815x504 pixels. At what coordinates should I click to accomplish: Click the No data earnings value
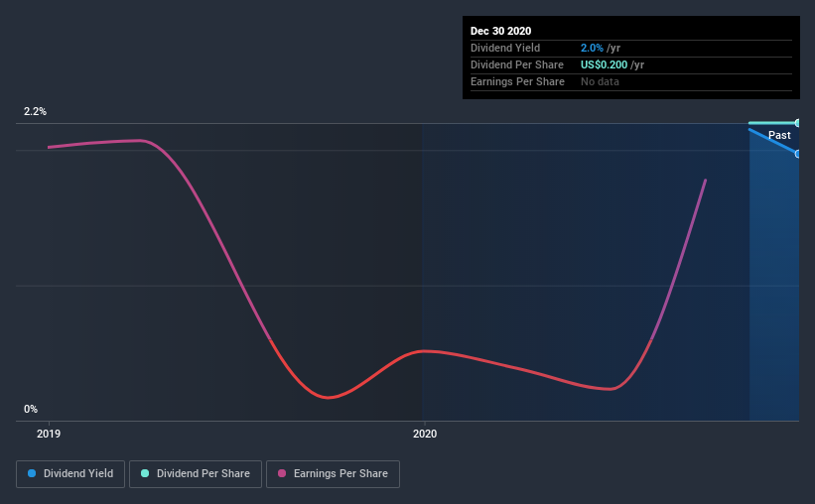pyautogui.click(x=600, y=81)
